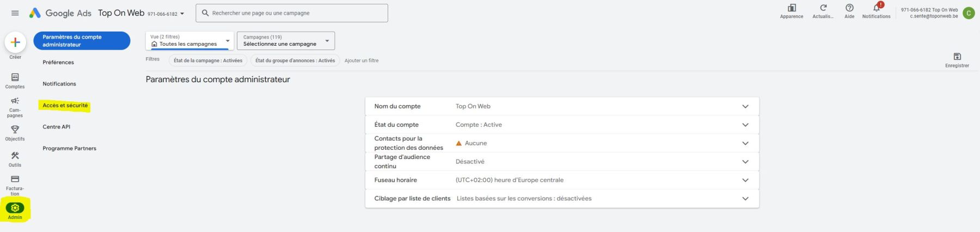Viewport: 980px width, 232px height.
Task: Open Accès et sécurité menu item
Action: pyautogui.click(x=65, y=106)
